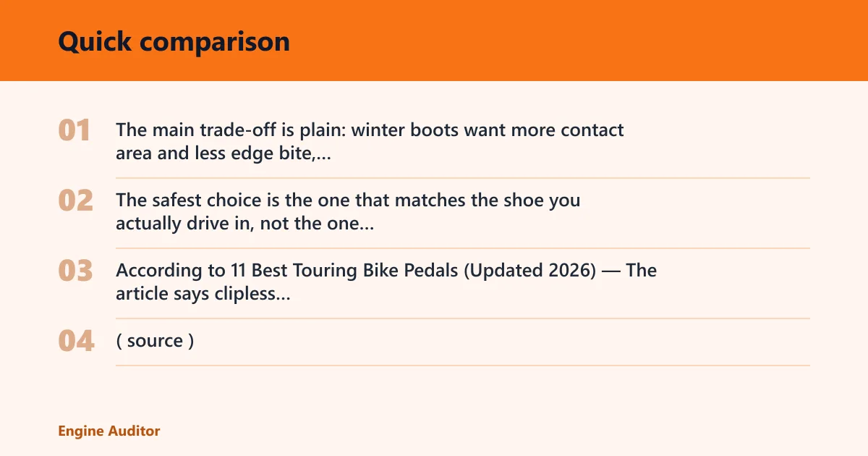
Task: Click the line "article says clipless…"
Action: pos(203,294)
